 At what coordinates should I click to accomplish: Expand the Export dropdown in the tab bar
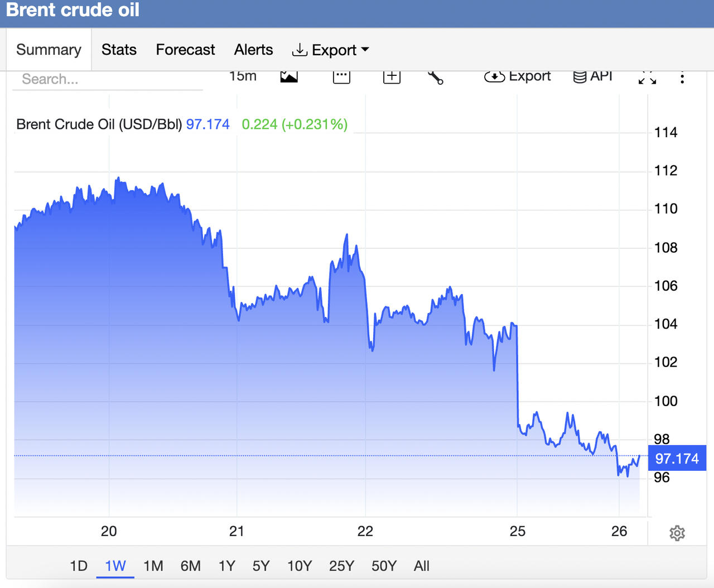tap(330, 50)
